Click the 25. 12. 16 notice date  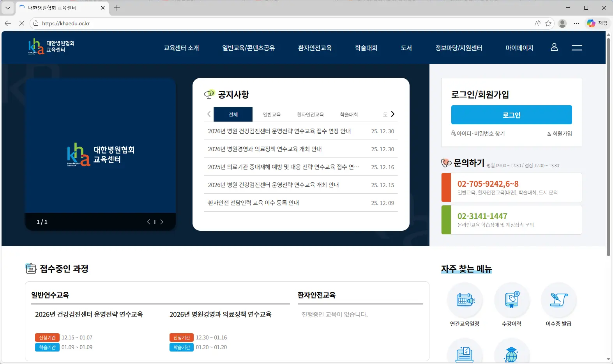[382, 167]
